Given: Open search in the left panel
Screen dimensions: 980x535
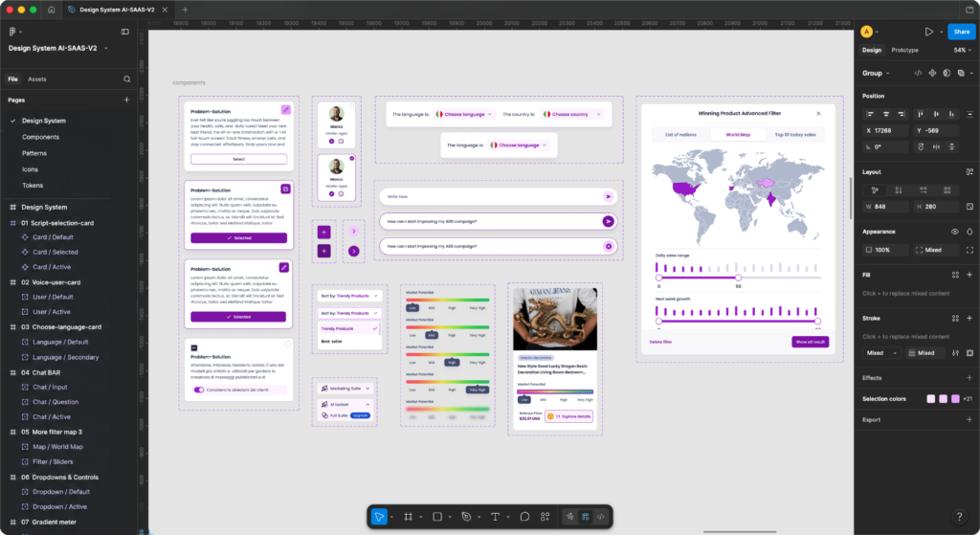Looking at the screenshot, I should coord(127,79).
